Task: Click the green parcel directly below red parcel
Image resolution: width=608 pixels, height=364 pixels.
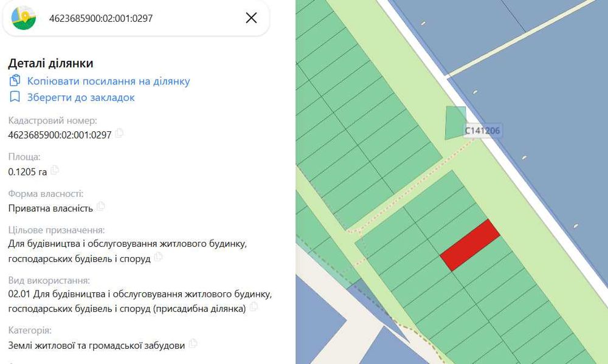Action: click(486, 267)
